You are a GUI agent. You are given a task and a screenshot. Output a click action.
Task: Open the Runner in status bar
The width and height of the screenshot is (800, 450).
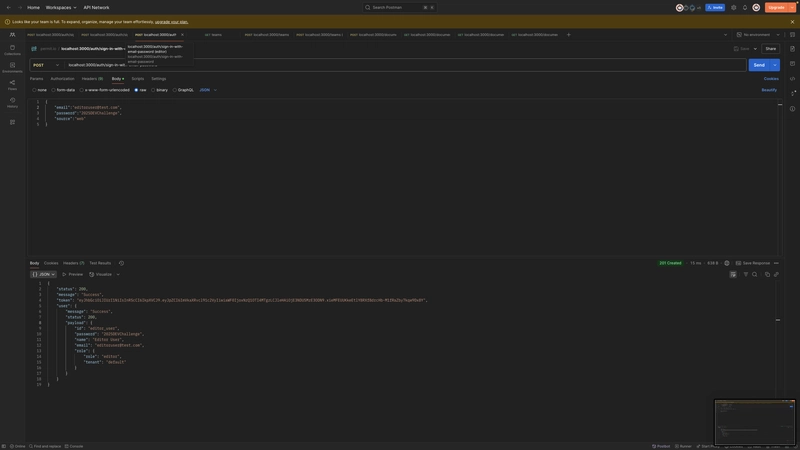pyautogui.click(x=684, y=446)
